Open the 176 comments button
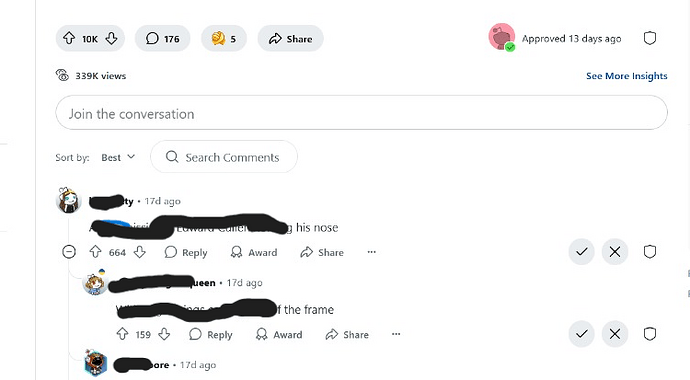The width and height of the screenshot is (690, 380). click(162, 39)
